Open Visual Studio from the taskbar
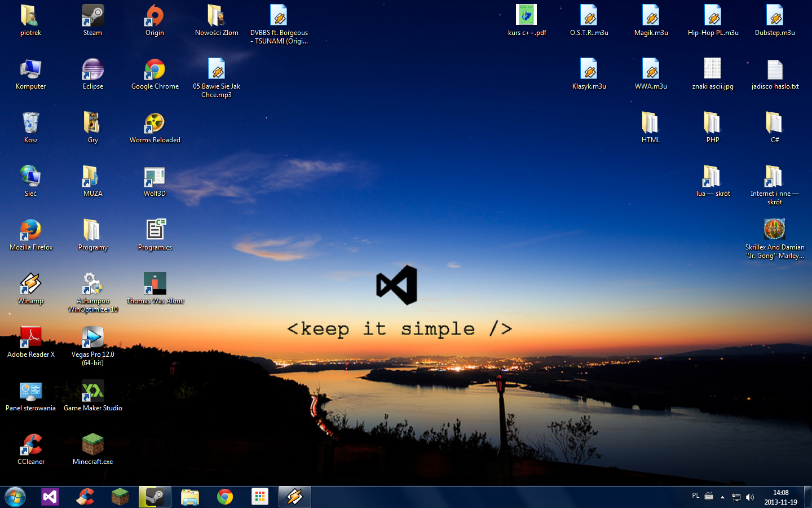Screen dimensions: 812x508 click(50, 497)
